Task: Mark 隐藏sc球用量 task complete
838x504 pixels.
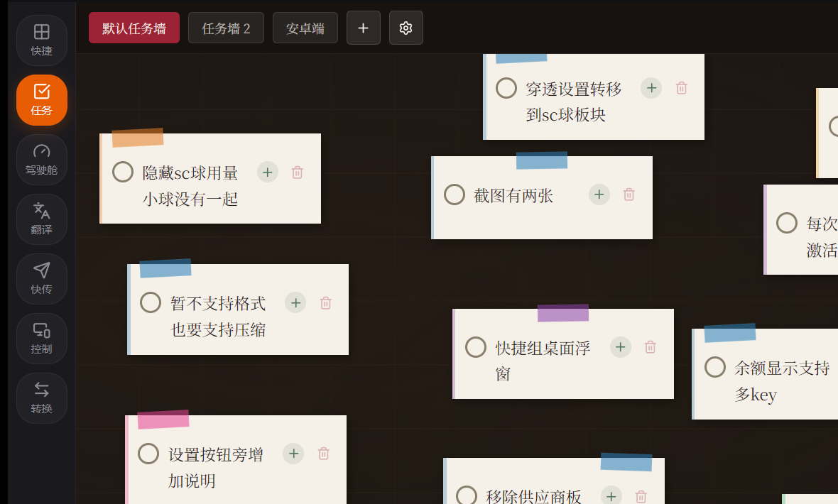Action: pos(123,172)
